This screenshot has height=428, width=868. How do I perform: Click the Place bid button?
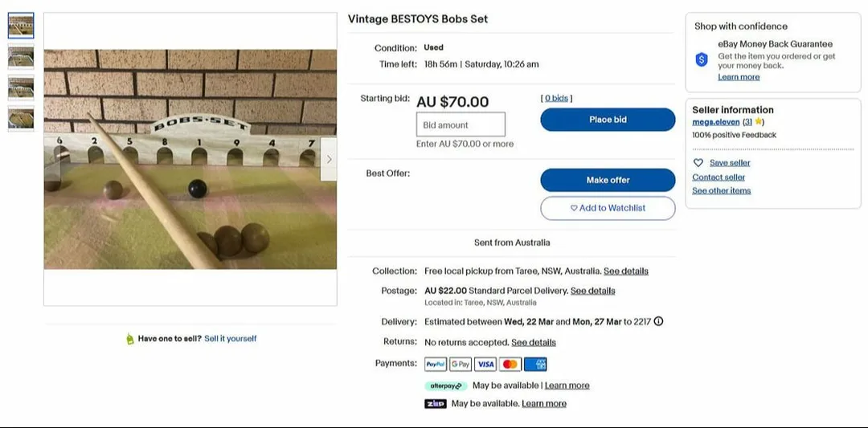click(608, 120)
